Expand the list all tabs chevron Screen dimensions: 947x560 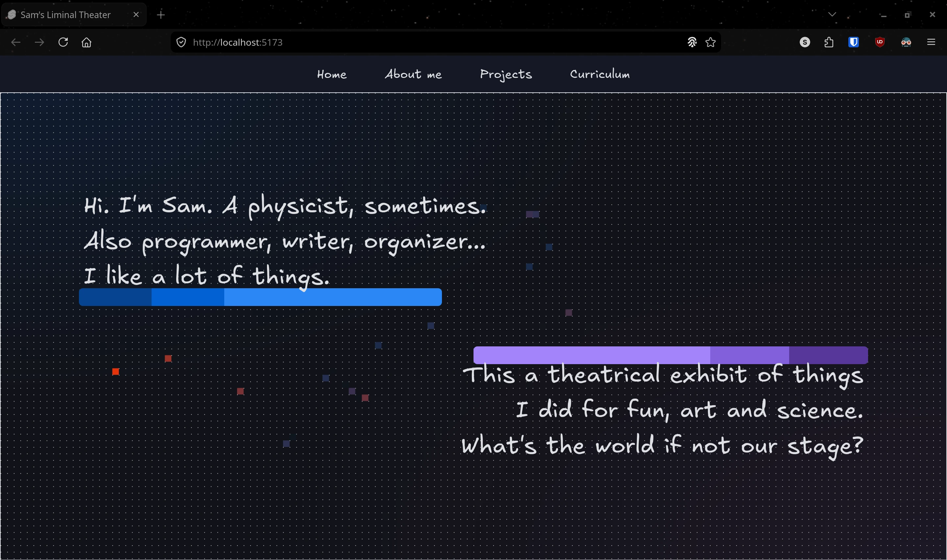click(832, 15)
